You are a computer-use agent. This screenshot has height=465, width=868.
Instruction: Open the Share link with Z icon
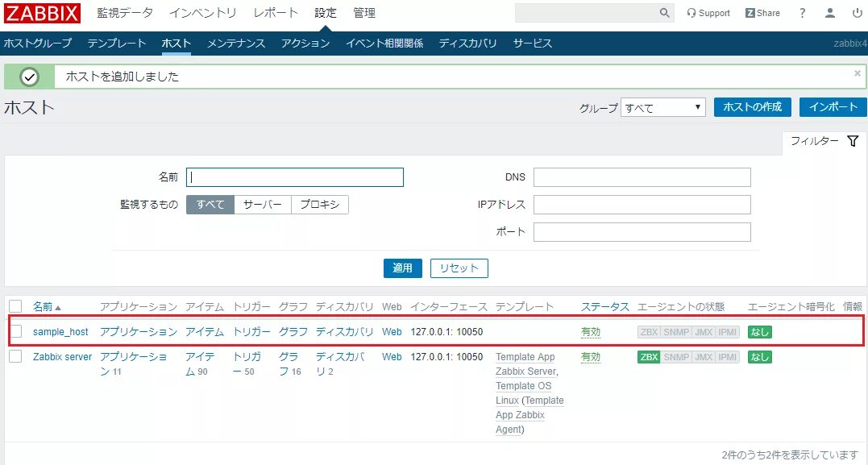(x=762, y=13)
